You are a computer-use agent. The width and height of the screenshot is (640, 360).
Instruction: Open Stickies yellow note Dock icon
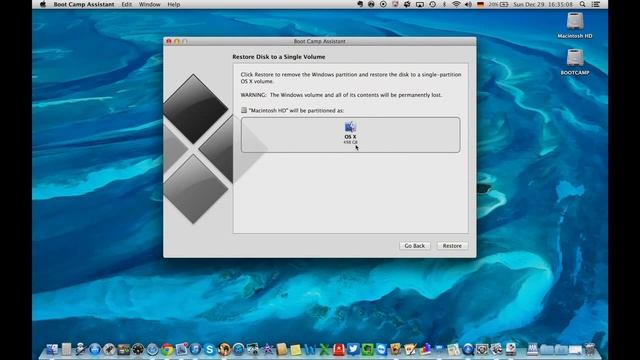296,349
